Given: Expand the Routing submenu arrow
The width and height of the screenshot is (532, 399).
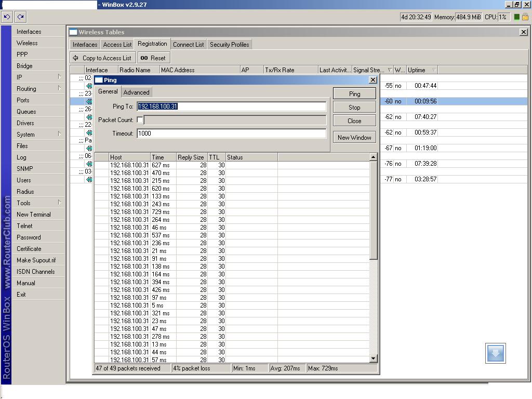Looking at the screenshot, I should pos(59,88).
